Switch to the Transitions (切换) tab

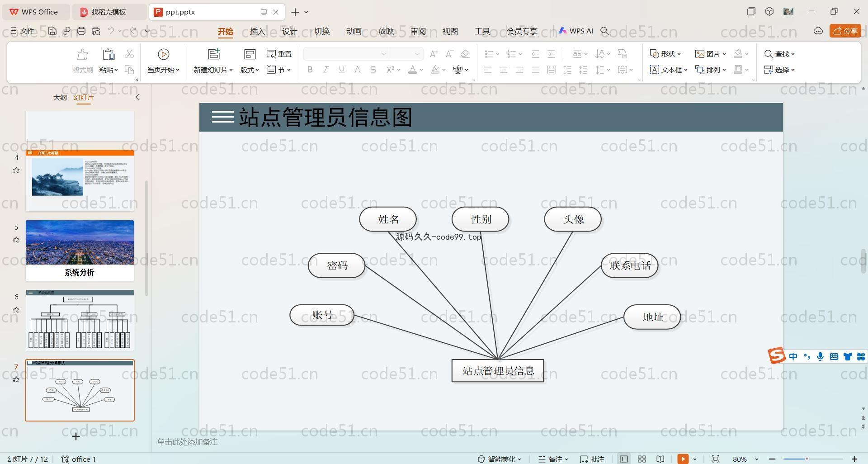tap(321, 31)
